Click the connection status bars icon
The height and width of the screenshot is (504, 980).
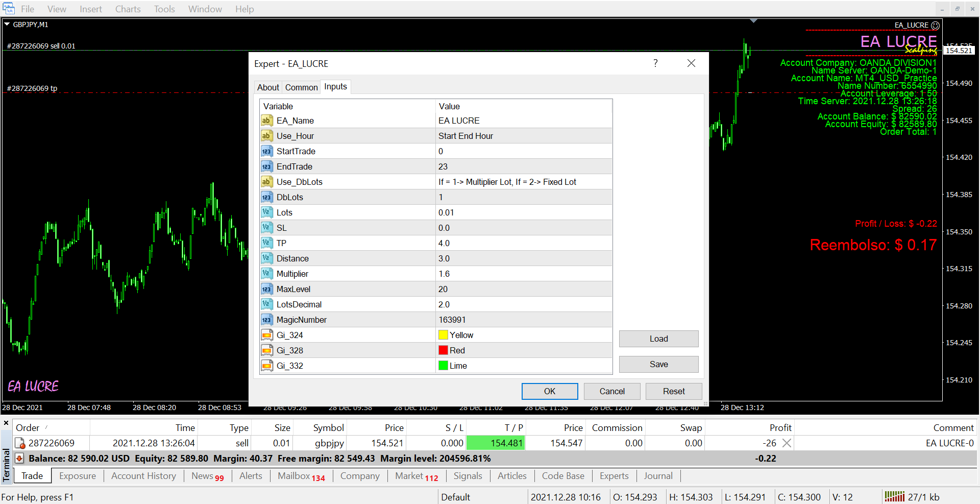click(x=894, y=497)
